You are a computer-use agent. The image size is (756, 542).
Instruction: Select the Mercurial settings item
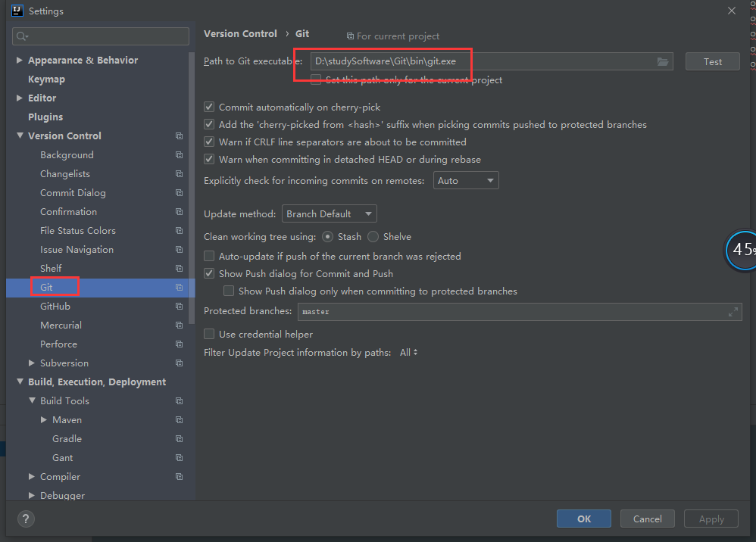tap(61, 326)
